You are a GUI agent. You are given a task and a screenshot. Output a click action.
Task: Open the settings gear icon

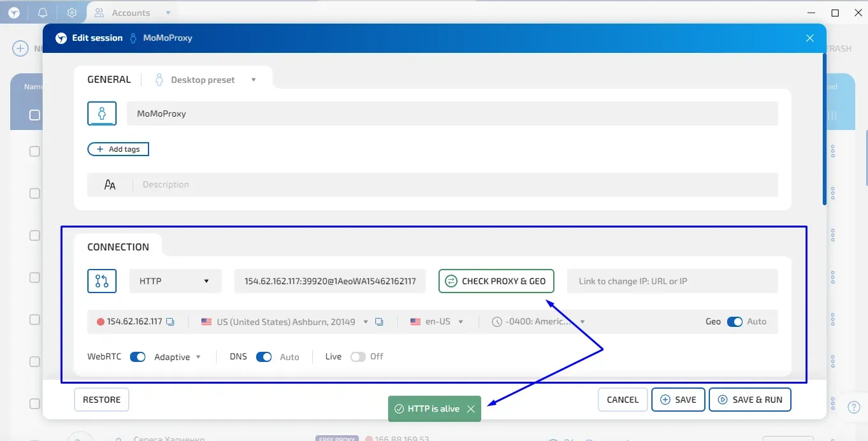coord(72,12)
